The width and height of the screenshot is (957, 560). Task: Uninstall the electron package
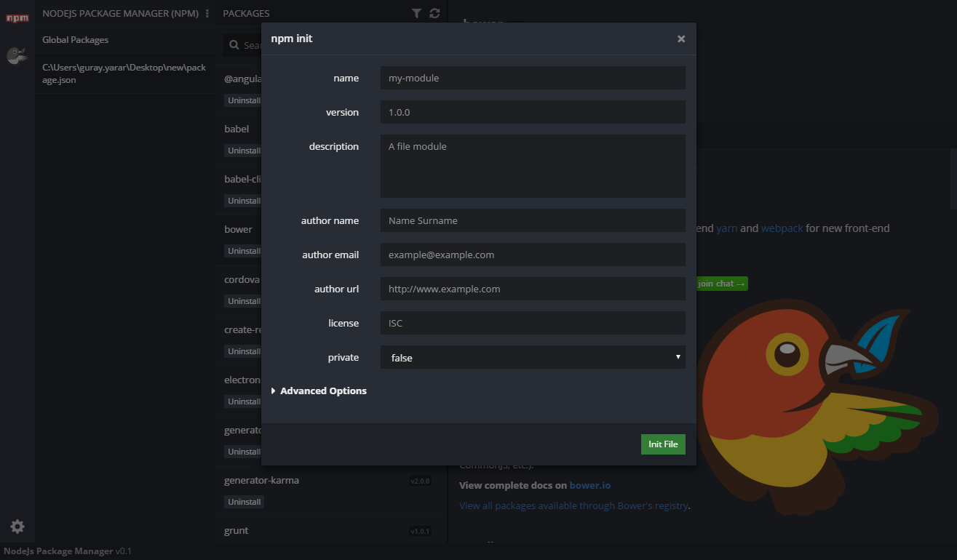coord(244,401)
